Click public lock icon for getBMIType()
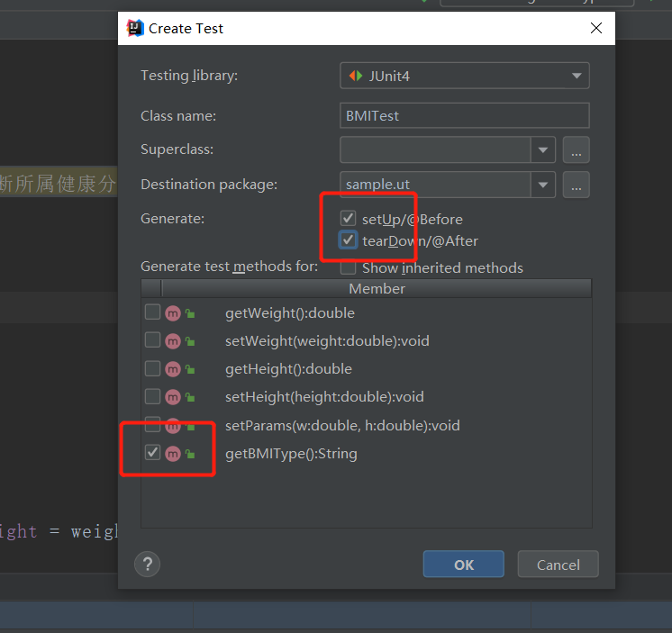 (190, 454)
